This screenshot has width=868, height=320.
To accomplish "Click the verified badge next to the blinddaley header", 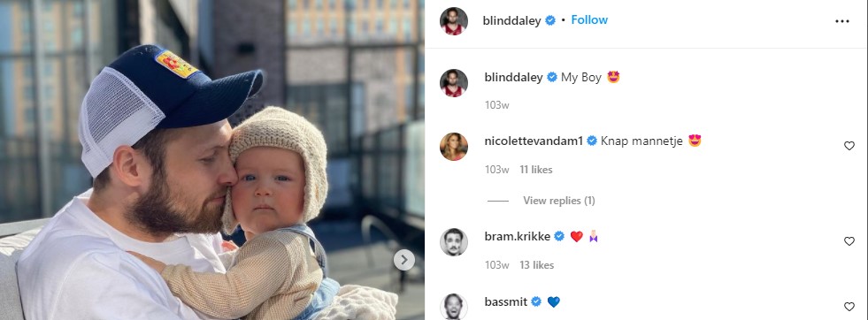I will click(x=550, y=21).
